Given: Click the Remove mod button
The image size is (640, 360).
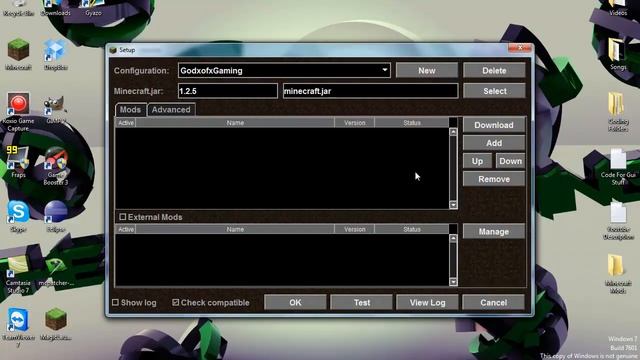Looking at the screenshot, I should click(494, 179).
